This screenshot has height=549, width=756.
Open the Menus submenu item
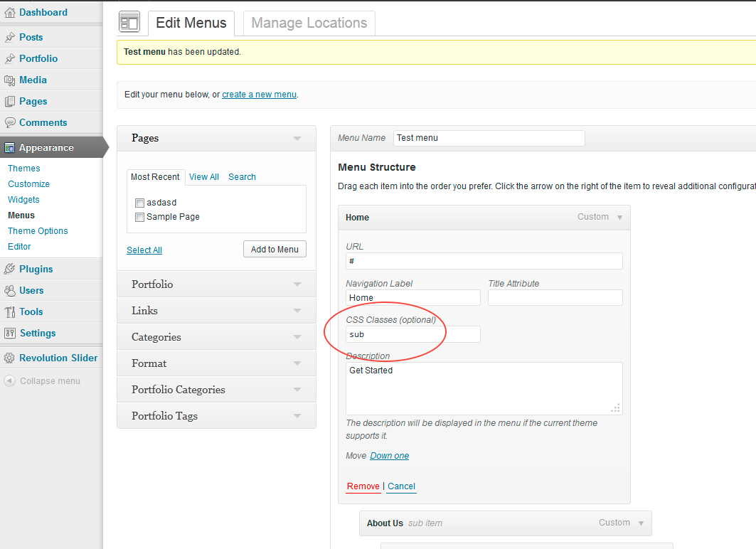[x=21, y=215]
